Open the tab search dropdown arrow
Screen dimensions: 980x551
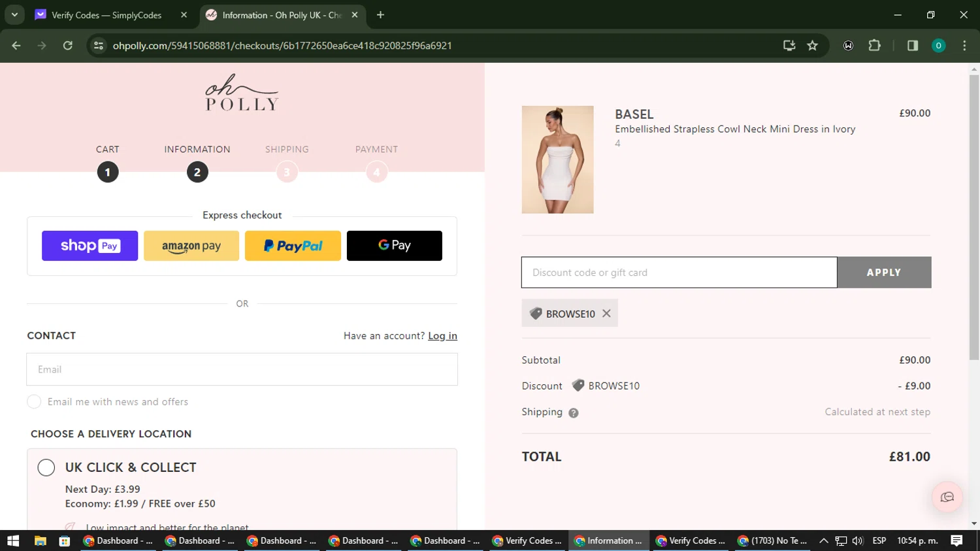pos(14,14)
